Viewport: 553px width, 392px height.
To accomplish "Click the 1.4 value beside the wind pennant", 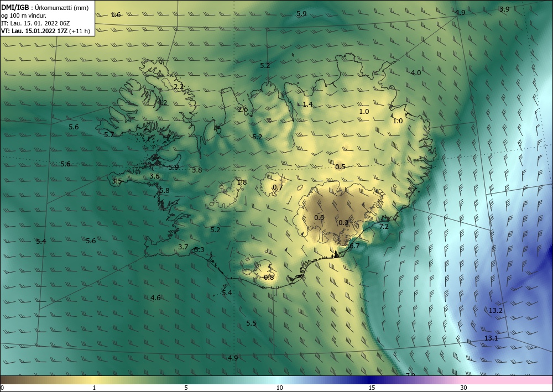I will click(308, 104).
